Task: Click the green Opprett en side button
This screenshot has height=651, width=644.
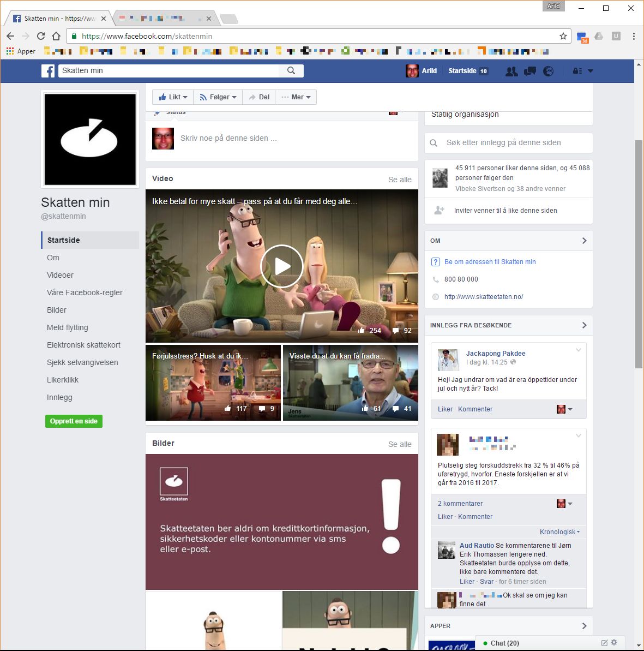Action: point(74,421)
